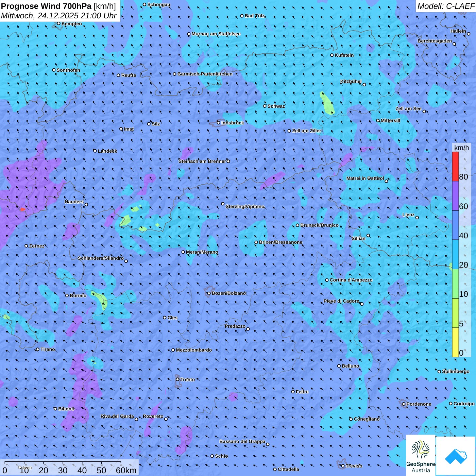476x476 pixels.
Task: Pick the green 10–20 km/h legend band
Action: pos(455,284)
